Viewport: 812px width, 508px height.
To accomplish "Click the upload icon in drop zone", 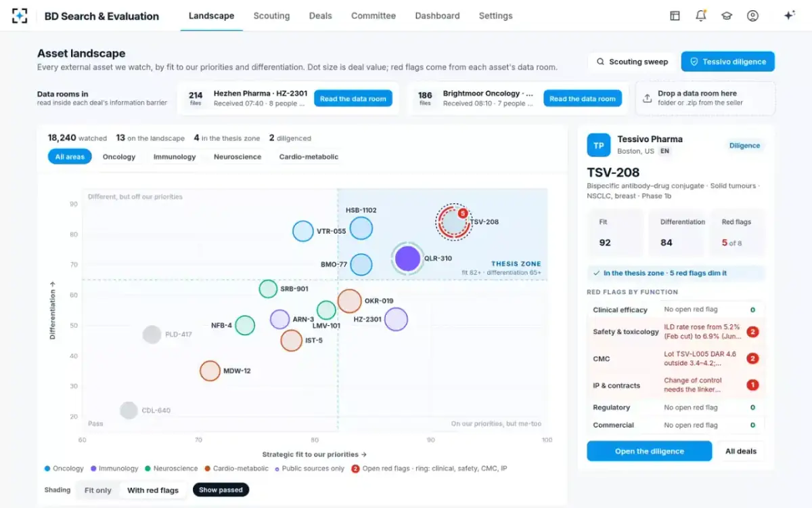I will click(647, 98).
